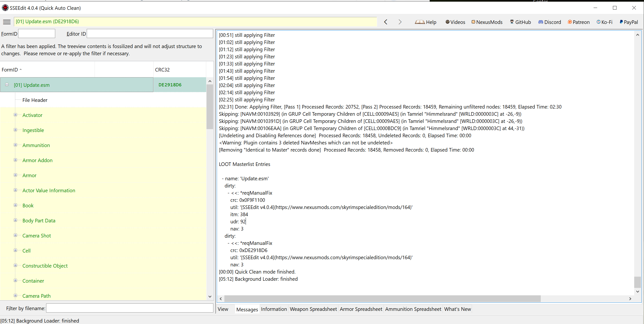
Task: Open the Discord link
Action: 550,22
